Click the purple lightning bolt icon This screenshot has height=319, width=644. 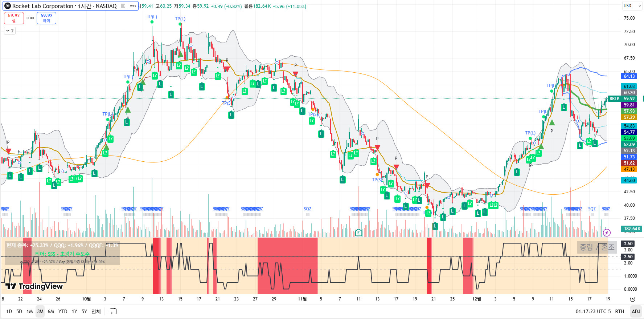[607, 233]
